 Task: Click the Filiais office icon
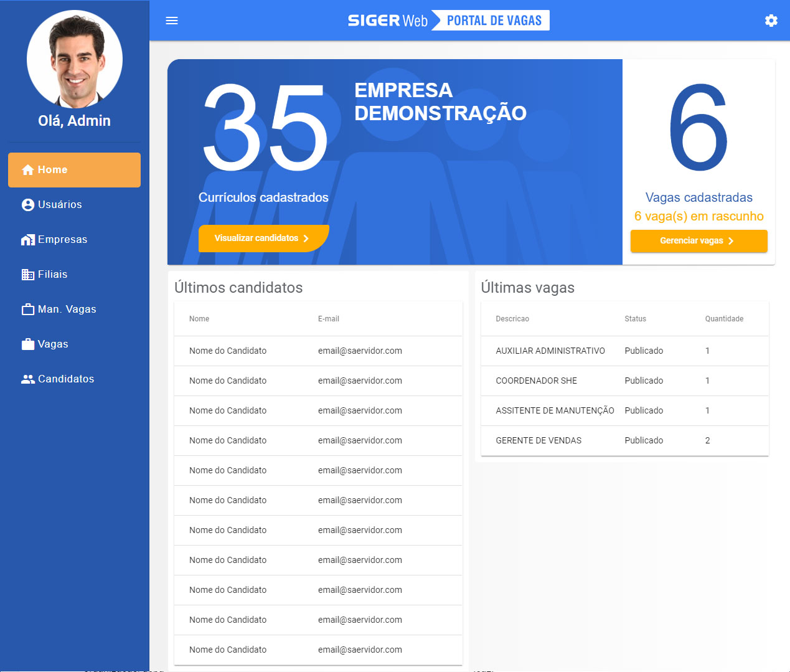coord(27,275)
